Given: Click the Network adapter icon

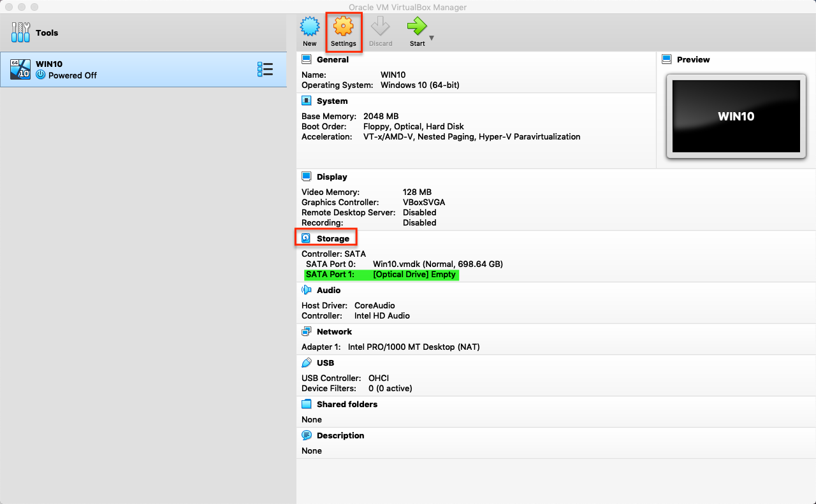Looking at the screenshot, I should [307, 331].
